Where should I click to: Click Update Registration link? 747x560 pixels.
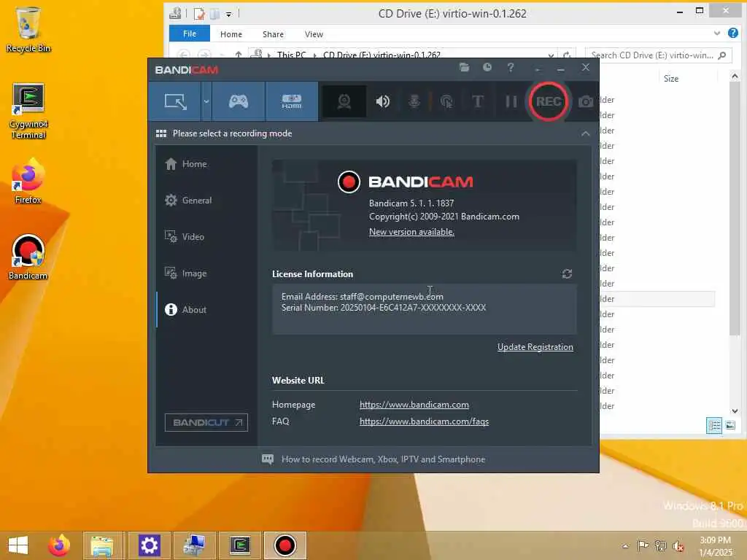pos(535,346)
